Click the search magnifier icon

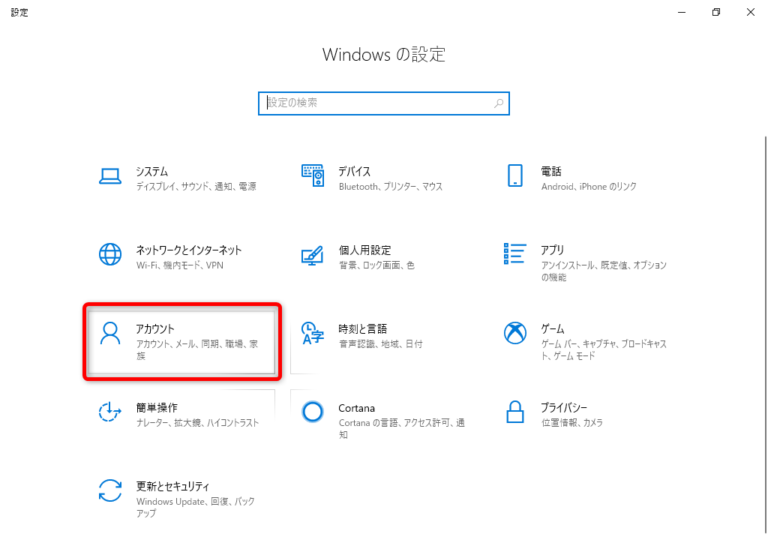pos(499,103)
